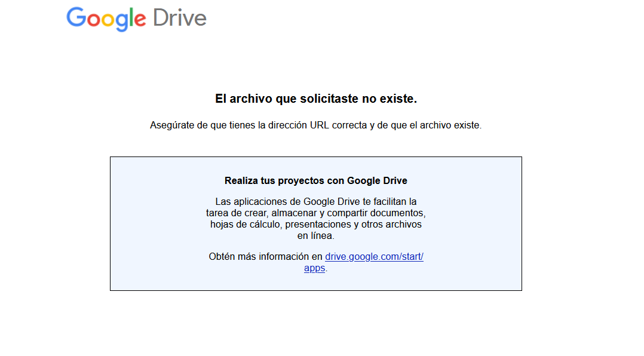
Task: Click the Google Drive logo
Action: [136, 19]
